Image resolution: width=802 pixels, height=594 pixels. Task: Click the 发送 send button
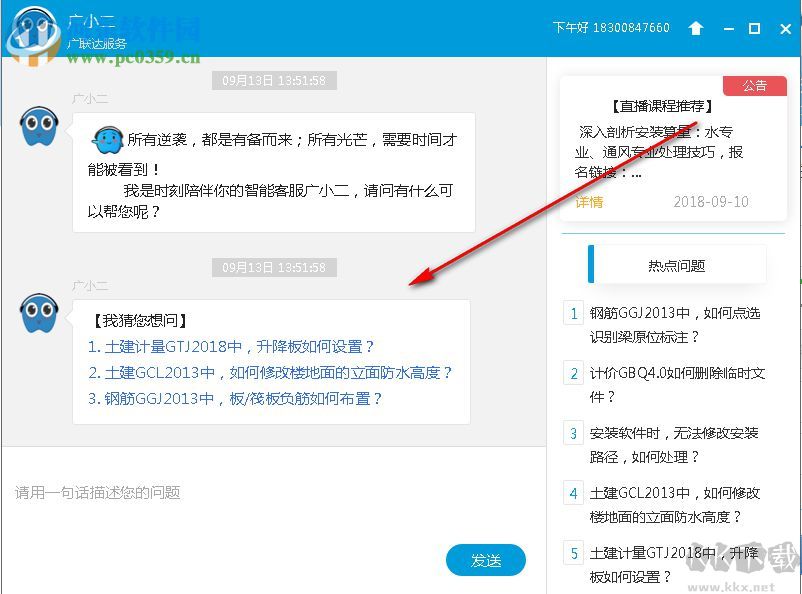pos(486,560)
